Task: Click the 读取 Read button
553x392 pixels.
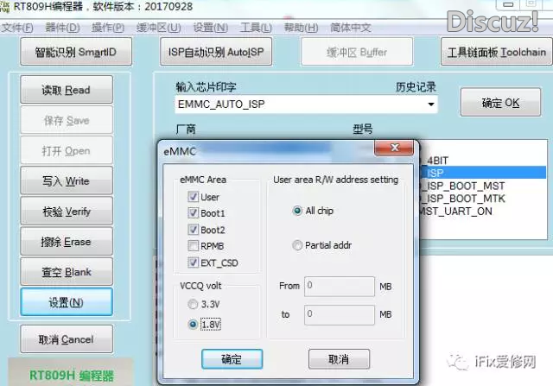Action: pos(67,90)
